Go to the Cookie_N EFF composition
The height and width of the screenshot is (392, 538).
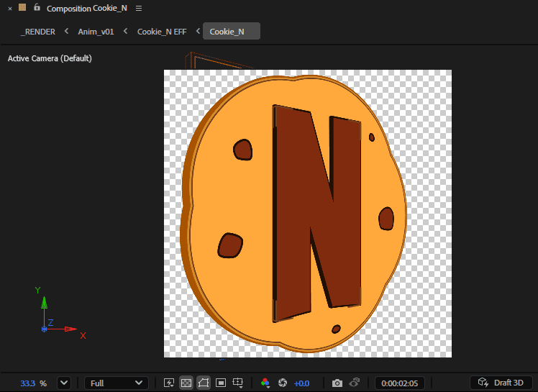pos(162,32)
